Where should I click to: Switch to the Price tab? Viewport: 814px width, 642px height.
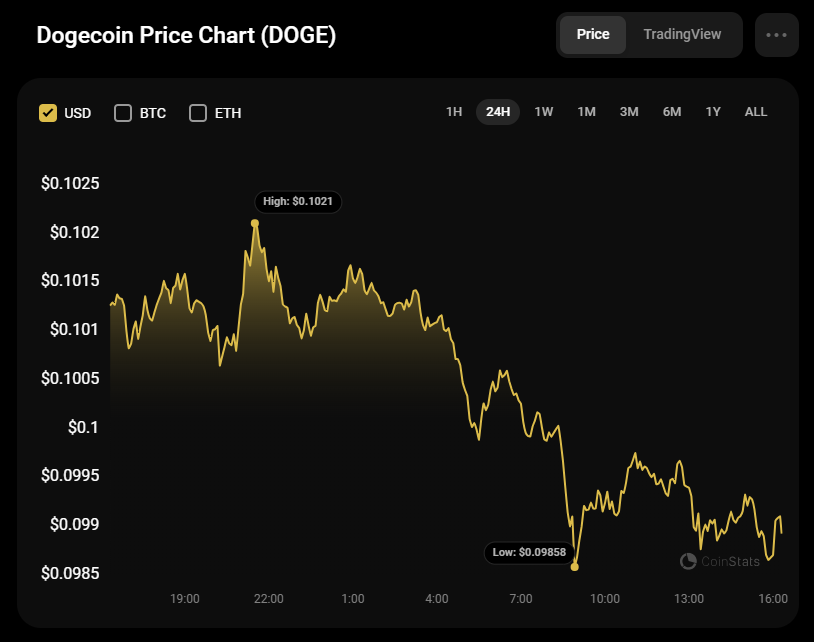pyautogui.click(x=593, y=35)
